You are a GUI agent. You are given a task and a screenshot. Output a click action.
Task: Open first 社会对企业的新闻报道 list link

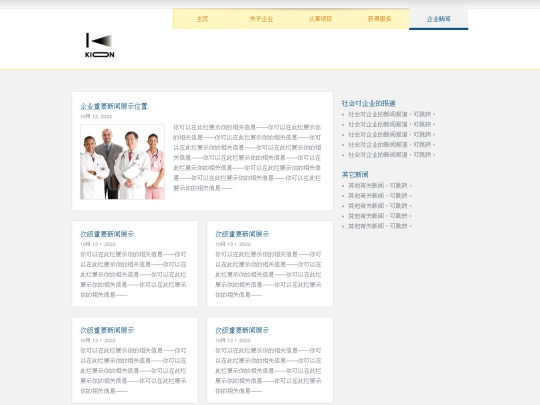point(392,114)
